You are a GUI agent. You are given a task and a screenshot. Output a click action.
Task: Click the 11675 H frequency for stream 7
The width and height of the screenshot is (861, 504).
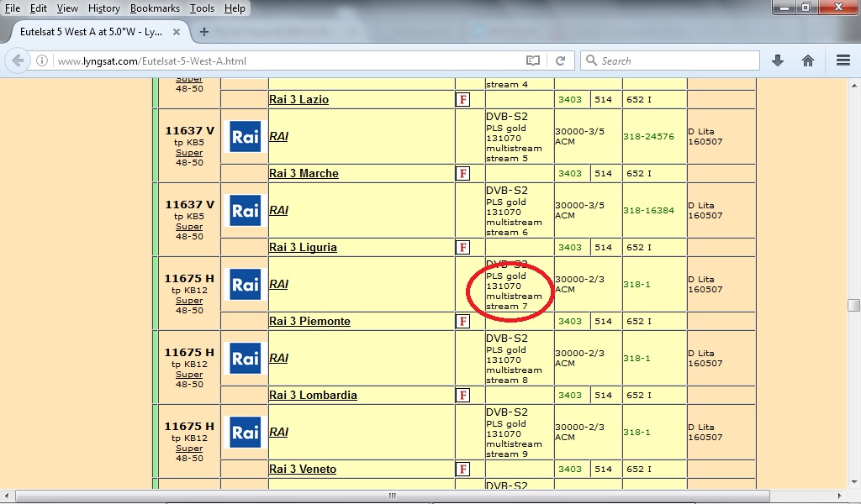tap(189, 279)
